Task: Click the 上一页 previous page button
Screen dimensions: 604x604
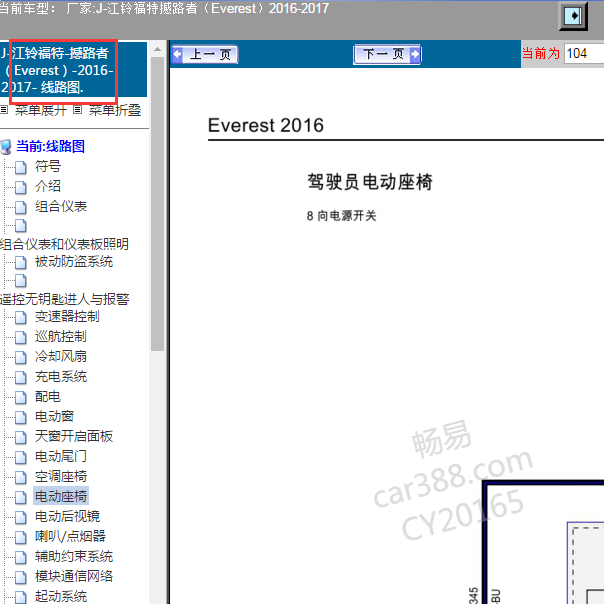Action: [x=205, y=54]
